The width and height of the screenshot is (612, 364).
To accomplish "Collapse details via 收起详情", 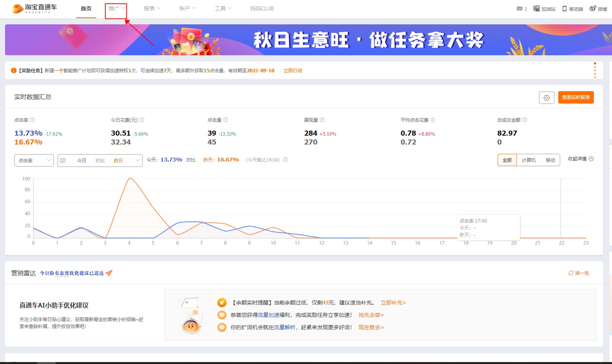I will point(581,159).
